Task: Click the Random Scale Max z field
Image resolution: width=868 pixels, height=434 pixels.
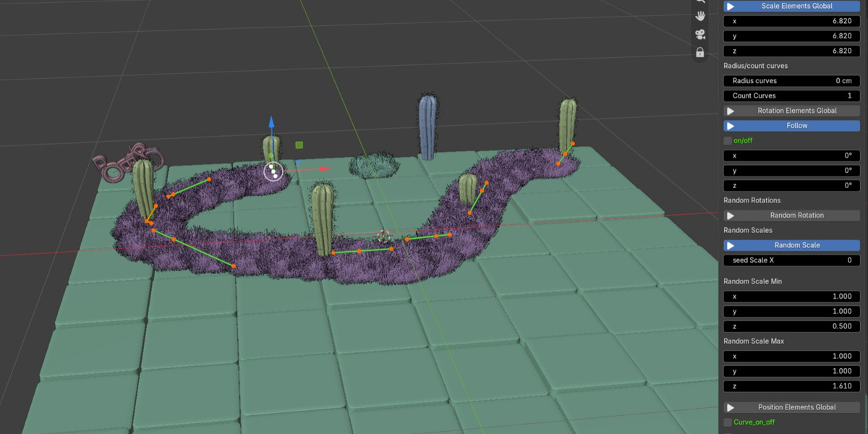Action: 792,386
